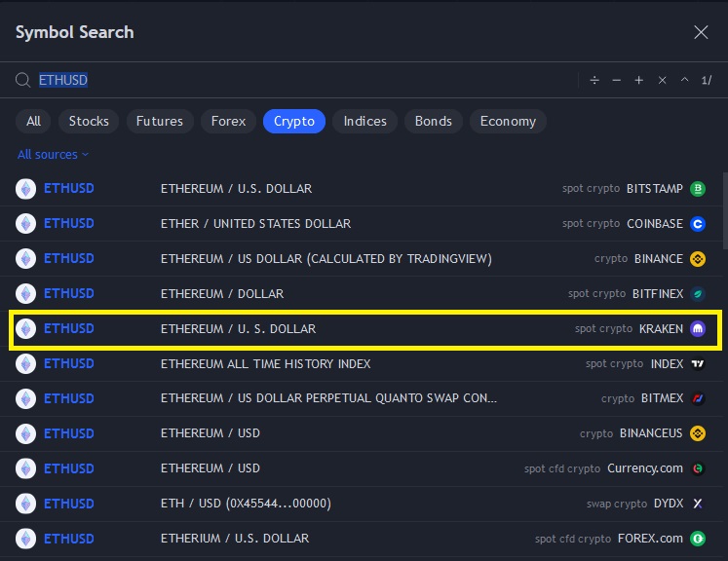Click the BITSTAMP exchange logo icon
Image resolution: width=728 pixels, height=561 pixels.
[x=698, y=189]
